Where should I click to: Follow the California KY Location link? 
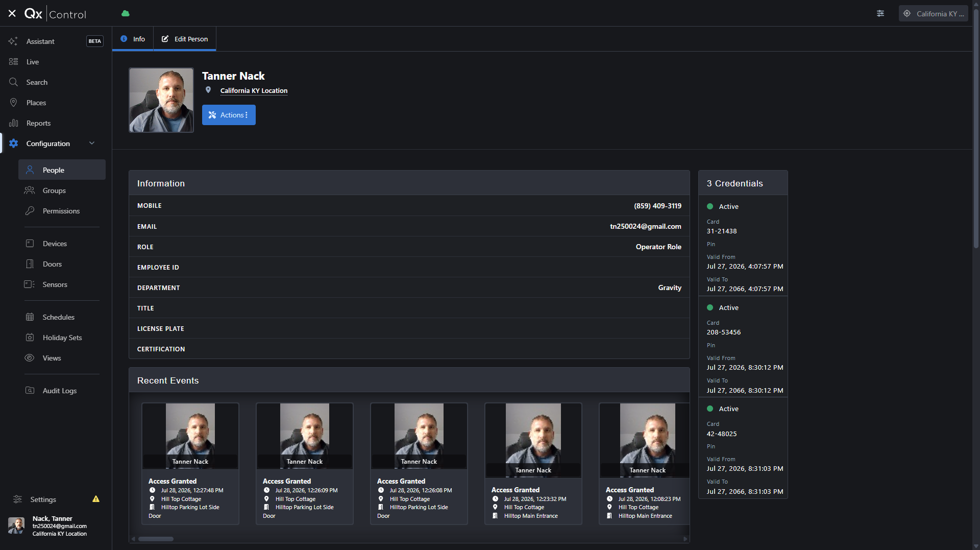coord(254,91)
